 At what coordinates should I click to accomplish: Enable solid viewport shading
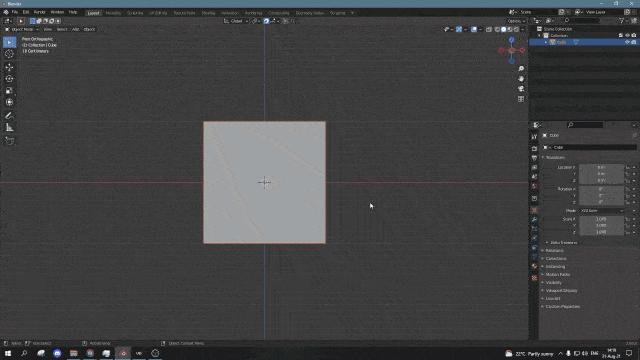504,29
